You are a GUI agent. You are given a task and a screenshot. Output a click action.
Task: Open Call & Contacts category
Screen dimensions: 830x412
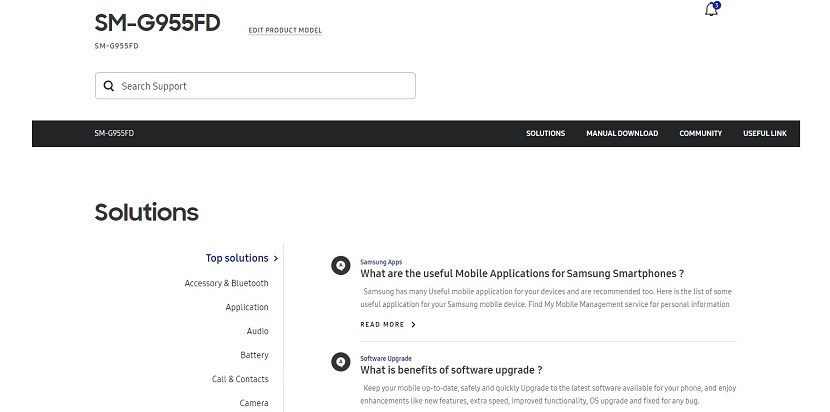coord(240,379)
